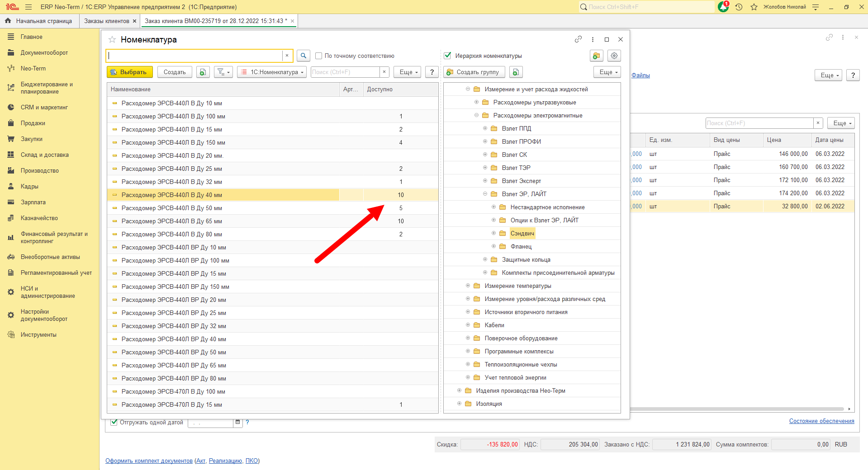Click the green folder icon beside the gear
The width and height of the screenshot is (868, 470).
[597, 56]
